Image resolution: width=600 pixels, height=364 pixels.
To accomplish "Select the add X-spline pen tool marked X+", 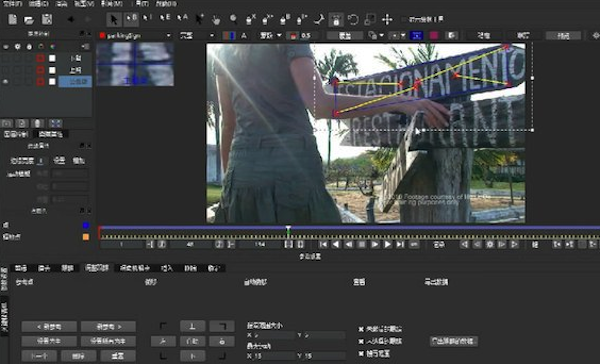I will pos(267,19).
